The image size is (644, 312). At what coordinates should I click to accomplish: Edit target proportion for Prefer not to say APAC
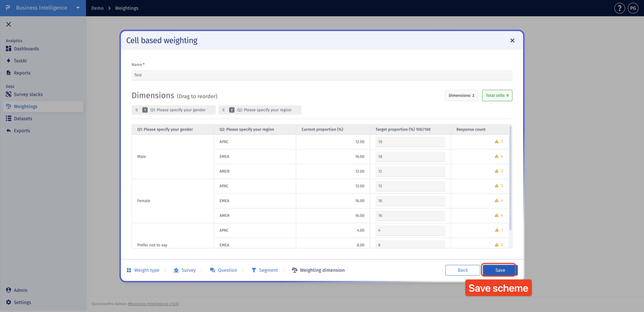coord(410,230)
